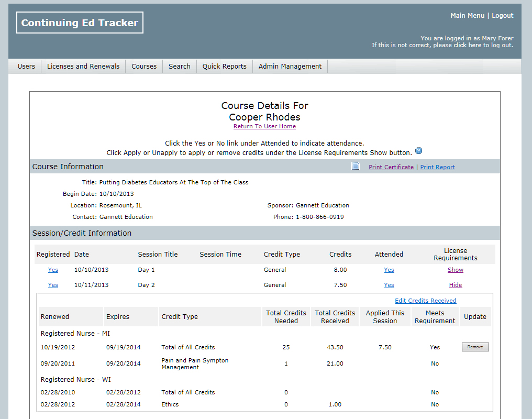Open the Print Report link
This screenshot has height=419, width=532.
[437, 167]
